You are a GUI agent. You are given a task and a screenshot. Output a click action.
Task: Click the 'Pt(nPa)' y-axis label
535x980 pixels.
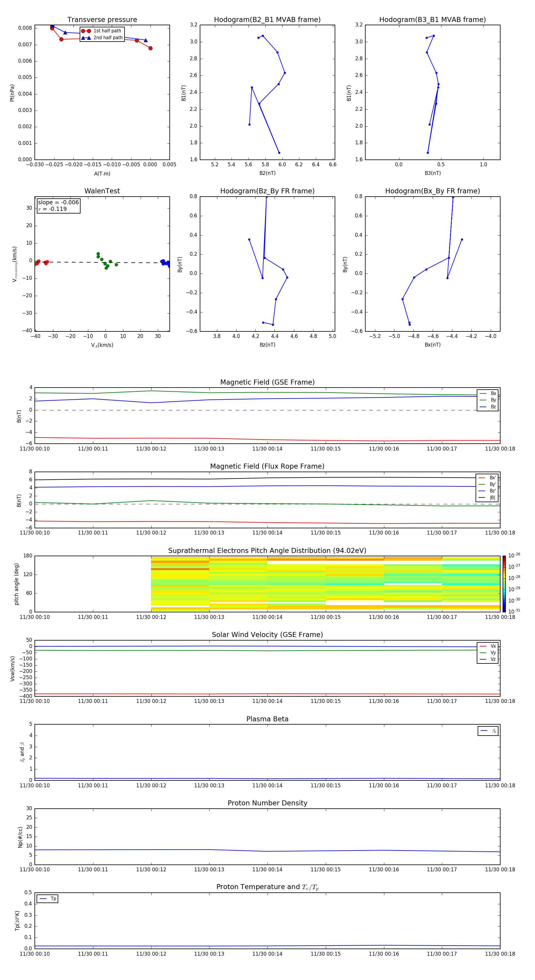tap(12, 93)
